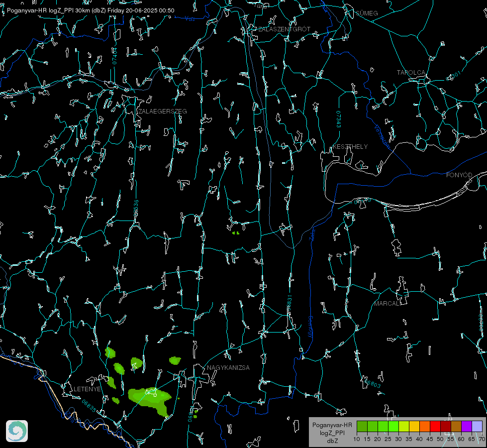This screenshot has height=448, width=487.
Task: Click the legend scale value 10
Action: (x=357, y=439)
